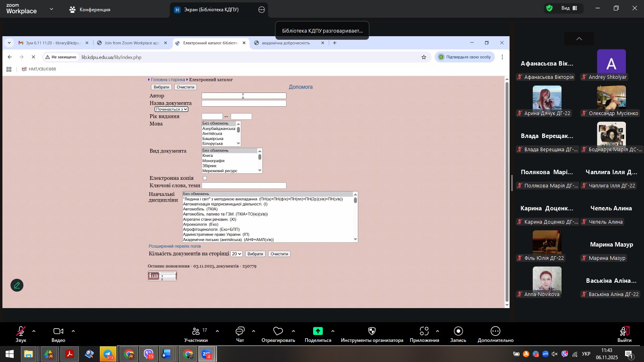644x362 pixels.
Task: Unmute microphone with Звук button
Action: (21, 331)
